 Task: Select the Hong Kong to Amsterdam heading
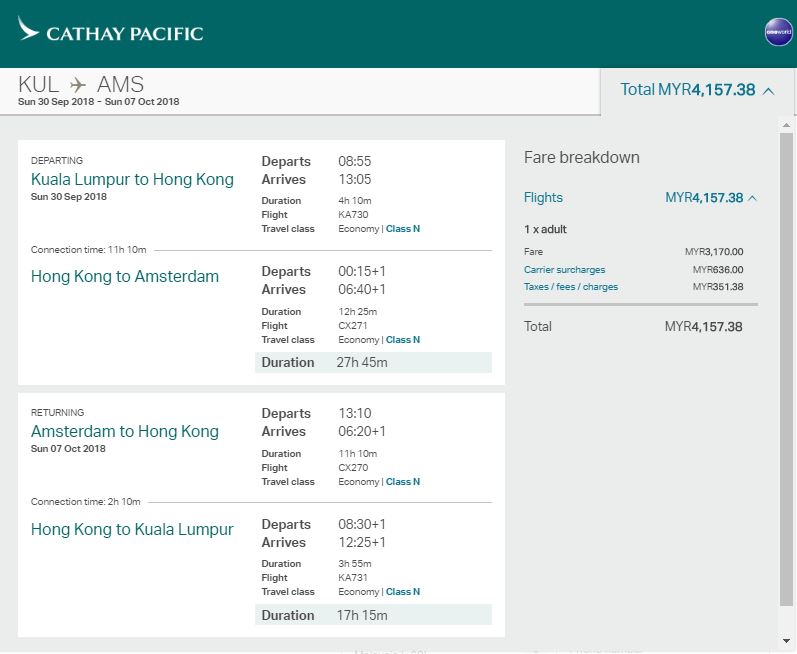pos(125,276)
